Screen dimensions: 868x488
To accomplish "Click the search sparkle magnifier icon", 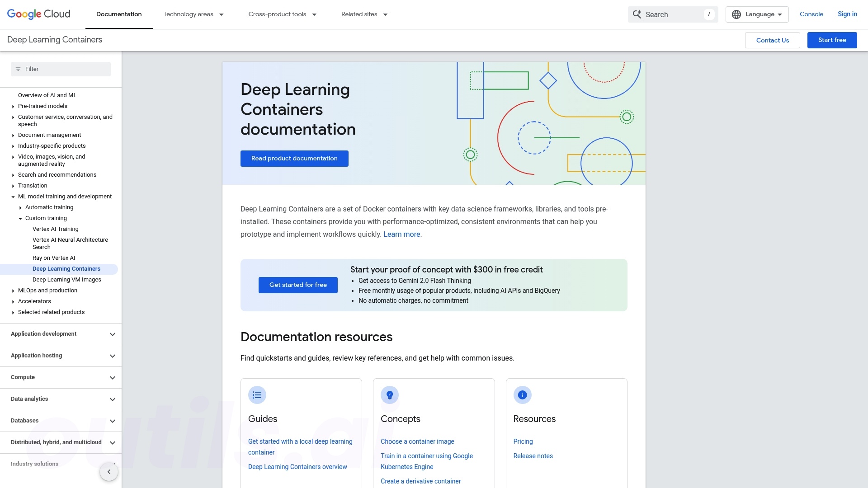I will click(x=637, y=14).
